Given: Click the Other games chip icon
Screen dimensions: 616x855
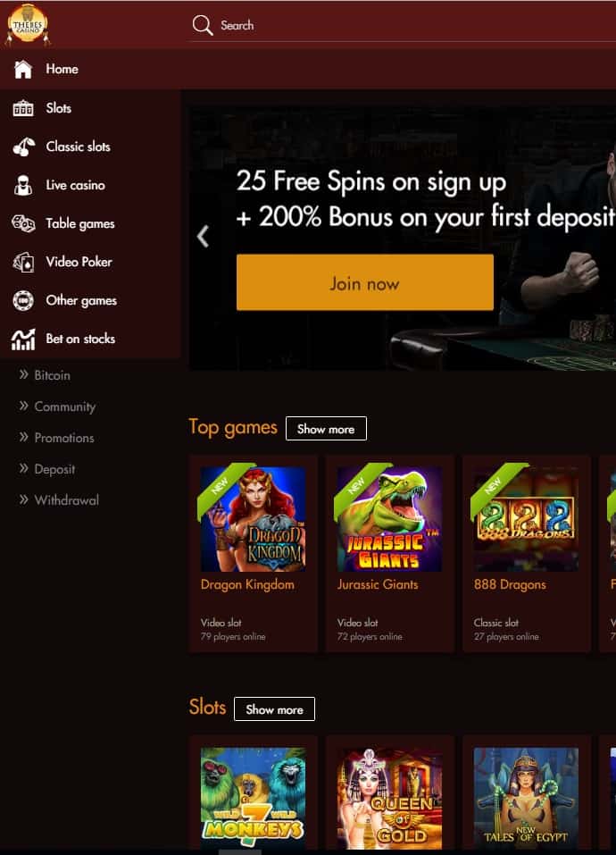Looking at the screenshot, I should (x=23, y=300).
